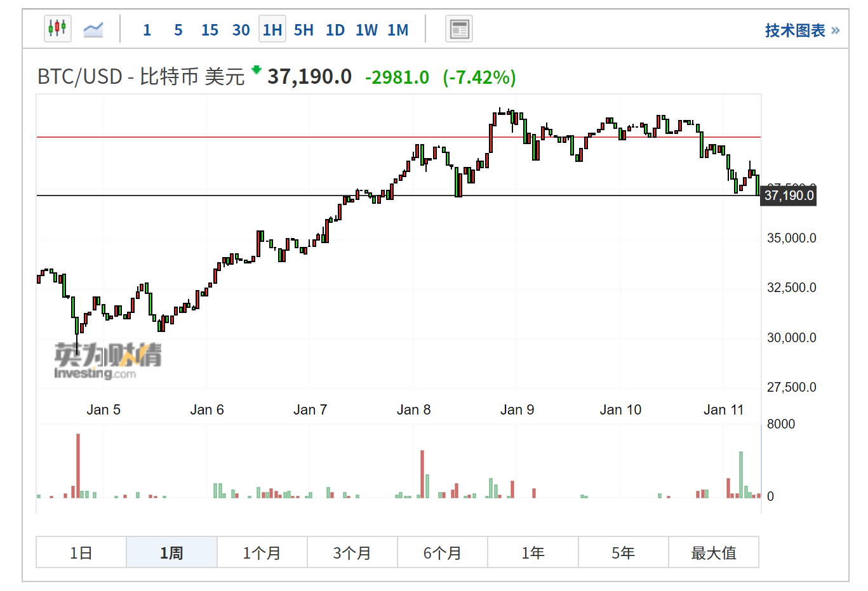Choose the 15 minute interval
The image size is (868, 591).
pos(210,30)
